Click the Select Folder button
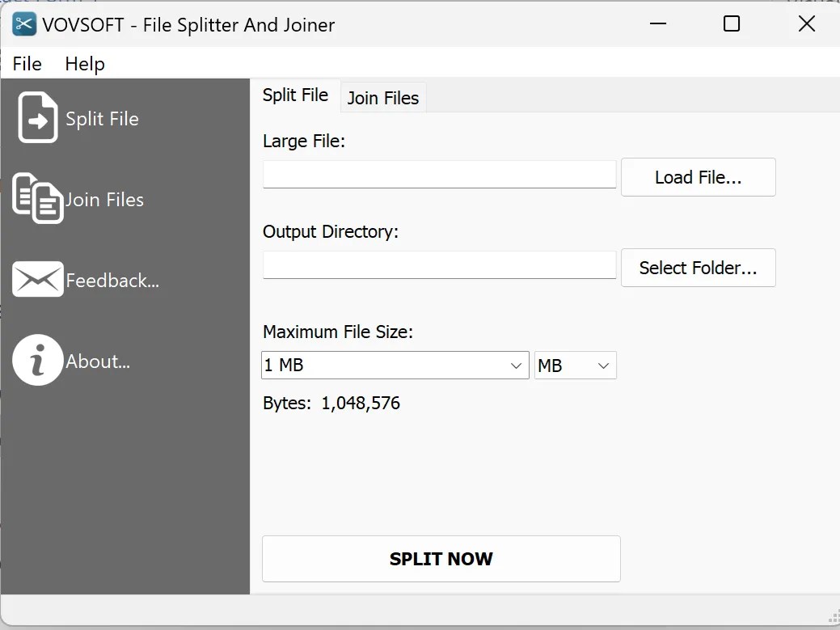This screenshot has height=630, width=840. coord(698,267)
